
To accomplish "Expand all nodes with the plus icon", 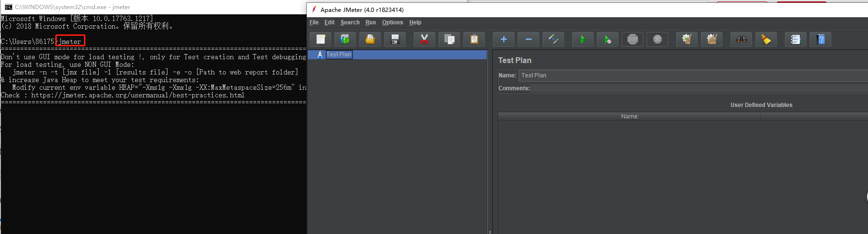I will (503, 39).
